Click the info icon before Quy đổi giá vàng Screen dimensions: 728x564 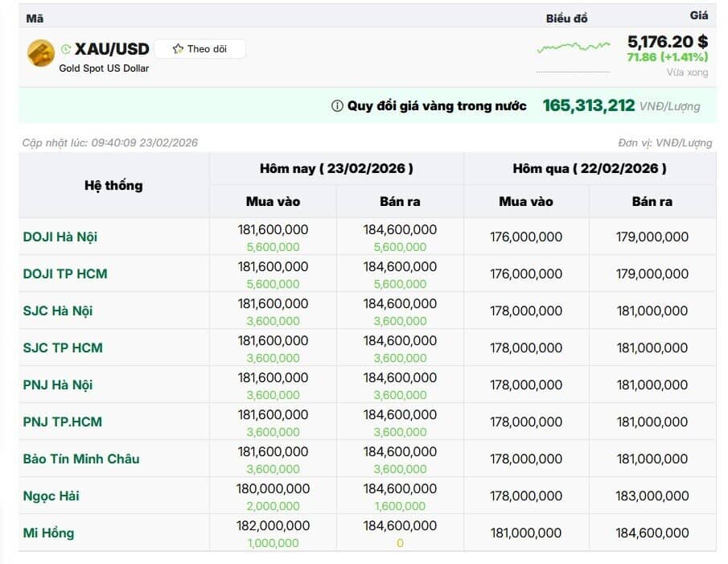pos(337,106)
